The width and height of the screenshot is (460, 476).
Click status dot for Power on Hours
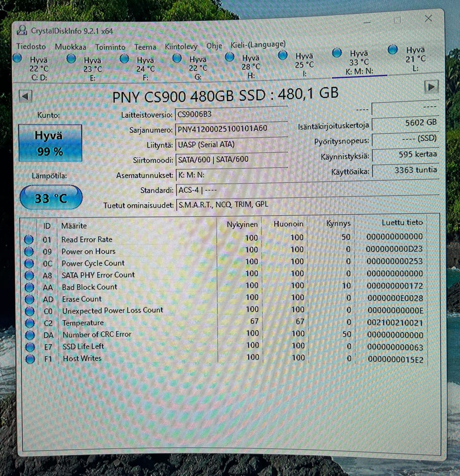(x=29, y=251)
